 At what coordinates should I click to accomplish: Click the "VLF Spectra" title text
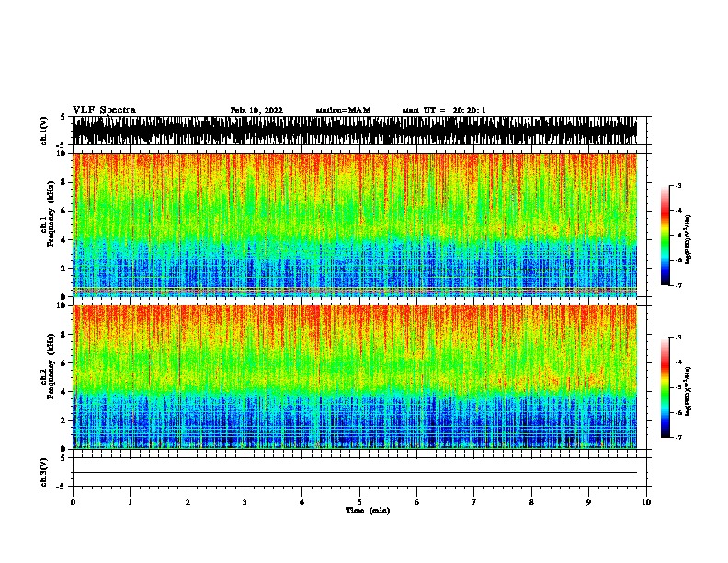click(x=104, y=110)
